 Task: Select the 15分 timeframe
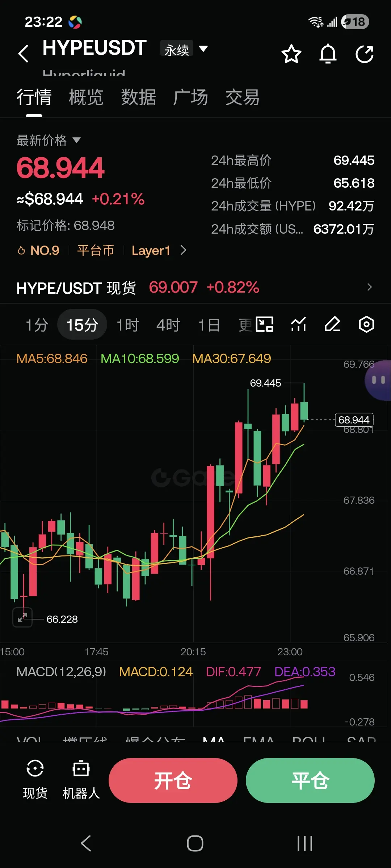click(82, 325)
